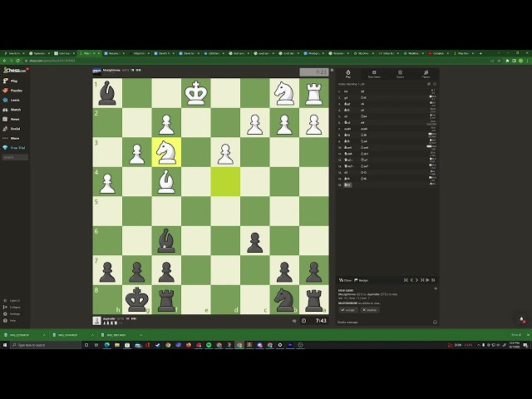Switch to the Play tab in game panel
The width and height of the screenshot is (532, 399).
pos(348,74)
